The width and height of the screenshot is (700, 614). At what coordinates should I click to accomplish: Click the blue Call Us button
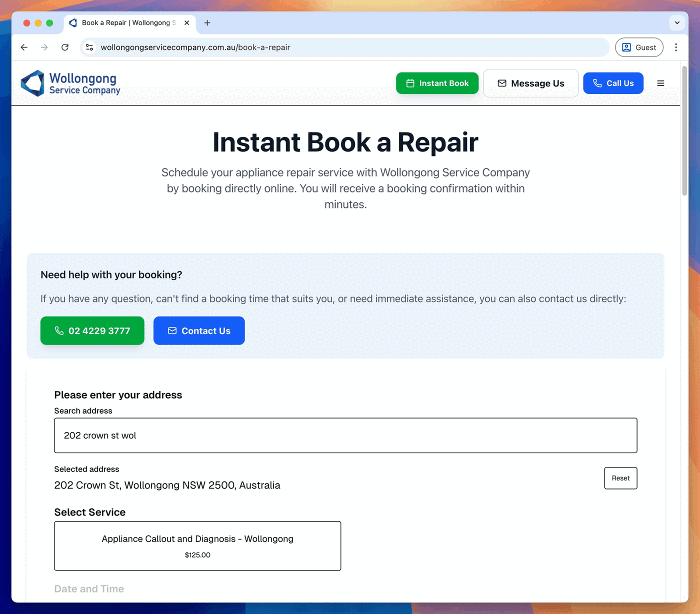click(x=613, y=83)
